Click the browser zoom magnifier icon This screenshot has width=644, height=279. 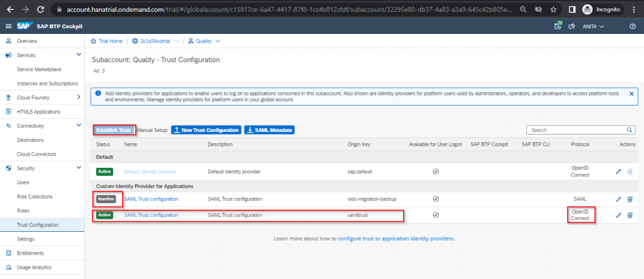(523, 9)
